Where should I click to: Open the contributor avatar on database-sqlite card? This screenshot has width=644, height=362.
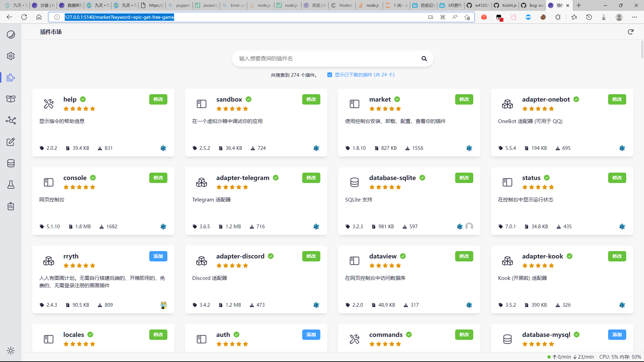pos(469,227)
